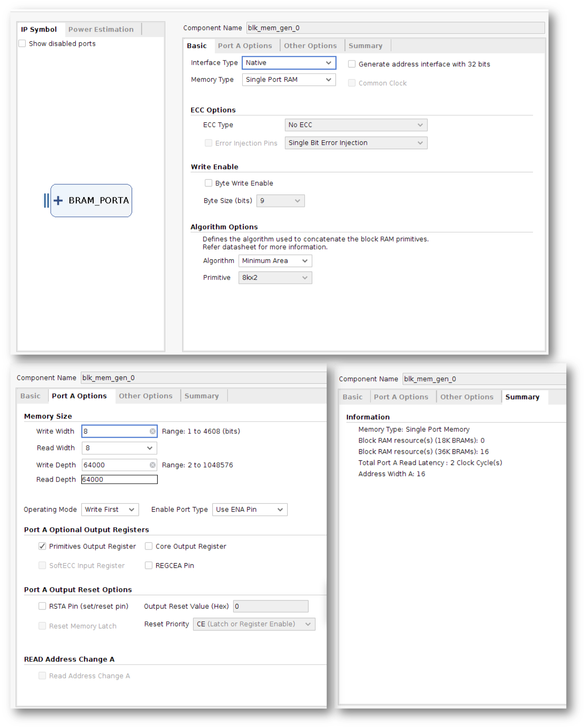Open the Interface Type dropdown
This screenshot has width=586, height=728.
(x=289, y=63)
